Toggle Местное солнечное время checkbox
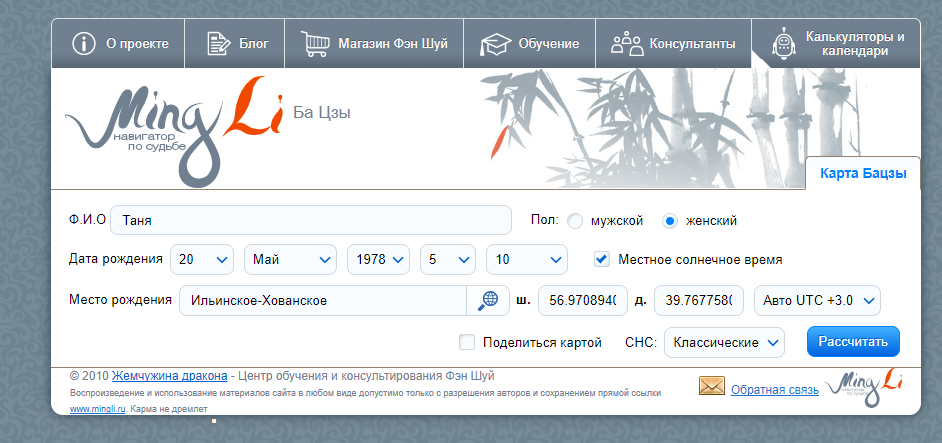The height and width of the screenshot is (443, 942). pyautogui.click(x=602, y=259)
